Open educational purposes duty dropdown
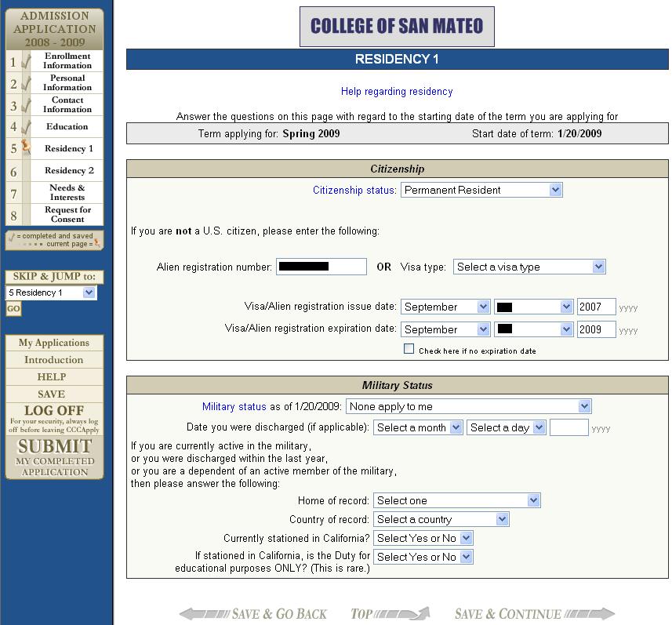Viewport: 672px width, 625px height. [423, 557]
